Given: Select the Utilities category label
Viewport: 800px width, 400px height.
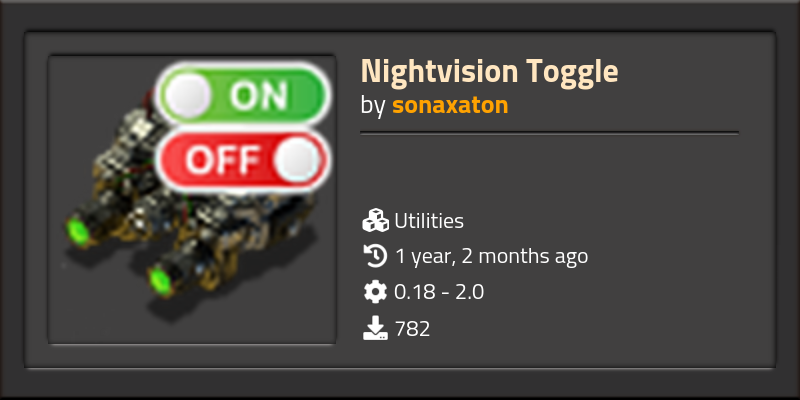Looking at the screenshot, I should click(x=429, y=221).
